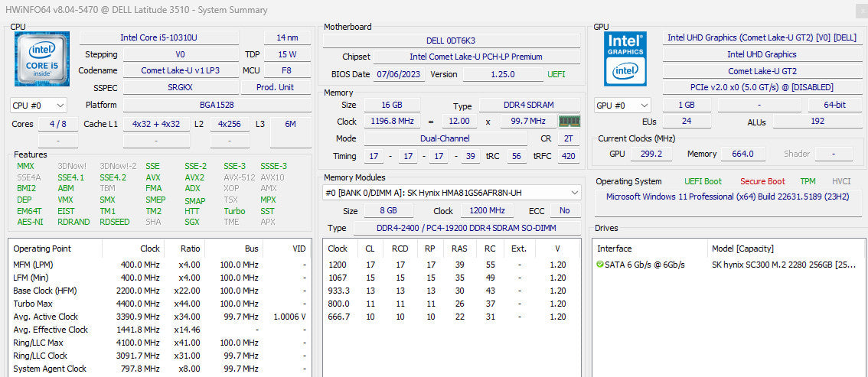Click the Operating Point column header
This screenshot has height=377, width=868.
(55, 249)
